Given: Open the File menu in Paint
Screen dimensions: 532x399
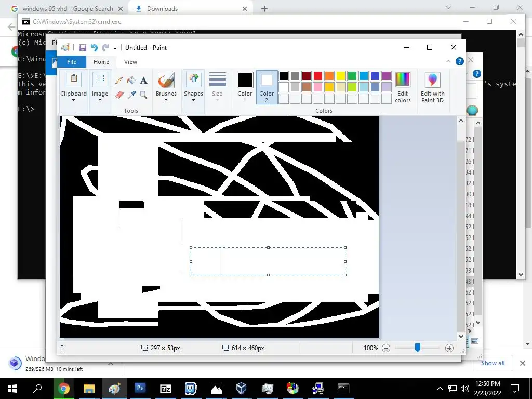Looking at the screenshot, I should point(72,62).
